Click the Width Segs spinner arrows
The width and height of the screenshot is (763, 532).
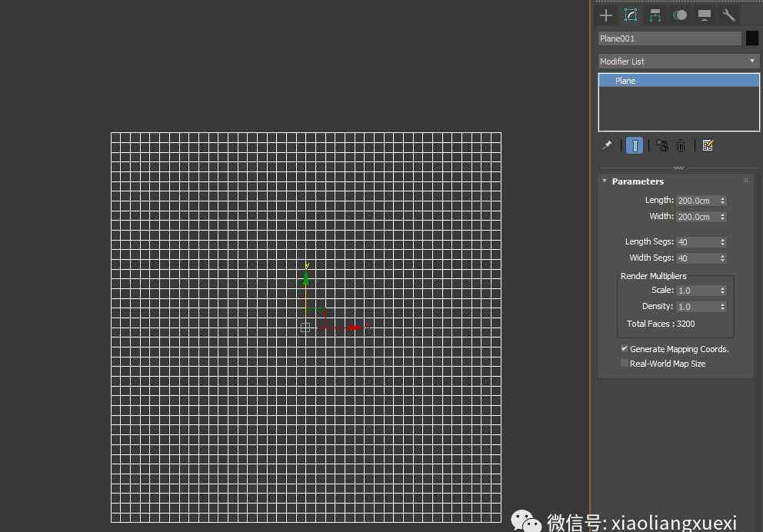point(722,258)
